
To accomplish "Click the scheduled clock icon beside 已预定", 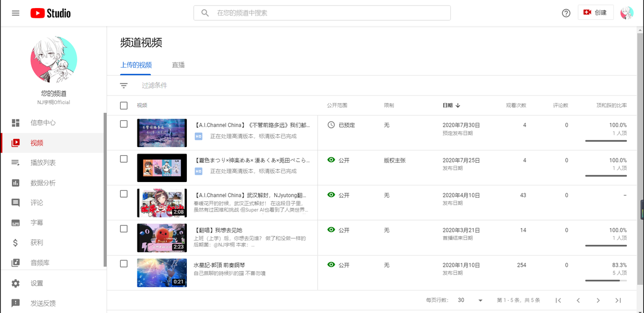I will point(331,125).
